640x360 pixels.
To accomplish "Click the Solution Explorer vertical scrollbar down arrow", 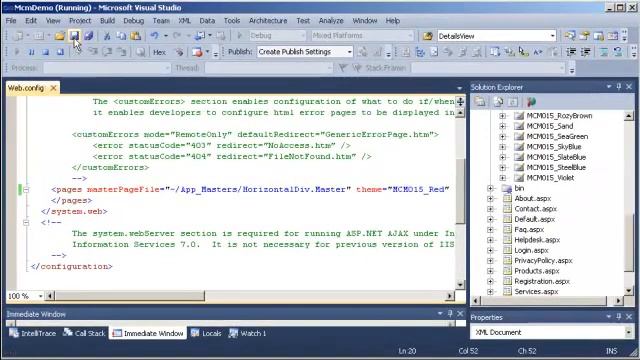I will (629, 290).
